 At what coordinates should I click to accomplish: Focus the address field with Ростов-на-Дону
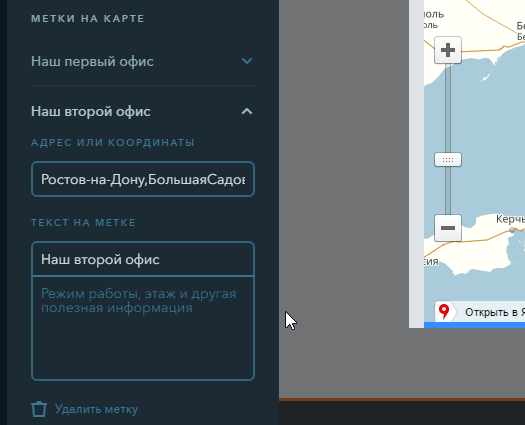pyautogui.click(x=143, y=179)
